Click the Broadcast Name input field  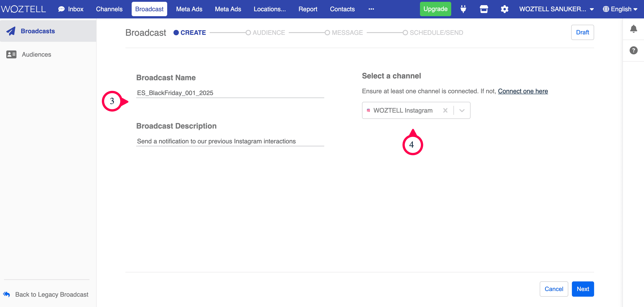pyautogui.click(x=230, y=93)
